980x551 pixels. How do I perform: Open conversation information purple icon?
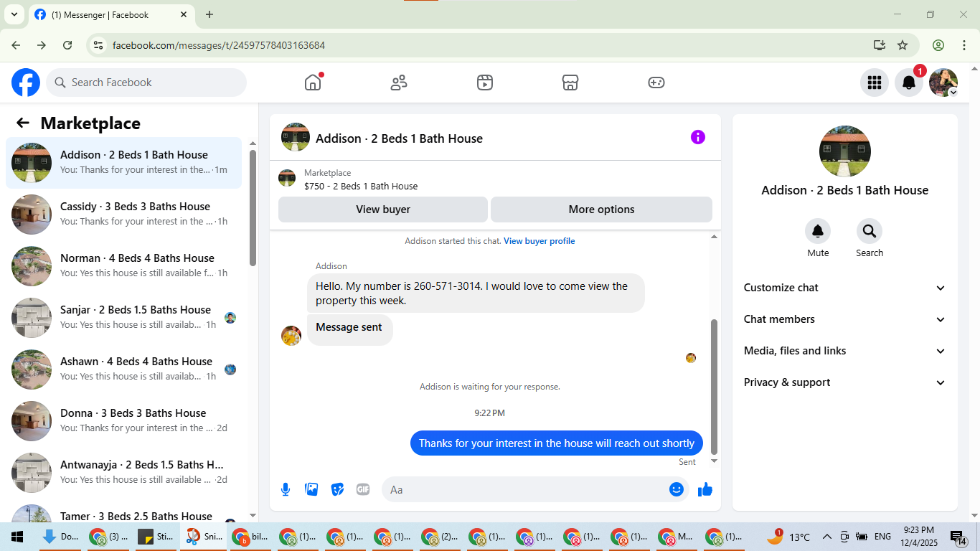pyautogui.click(x=698, y=137)
